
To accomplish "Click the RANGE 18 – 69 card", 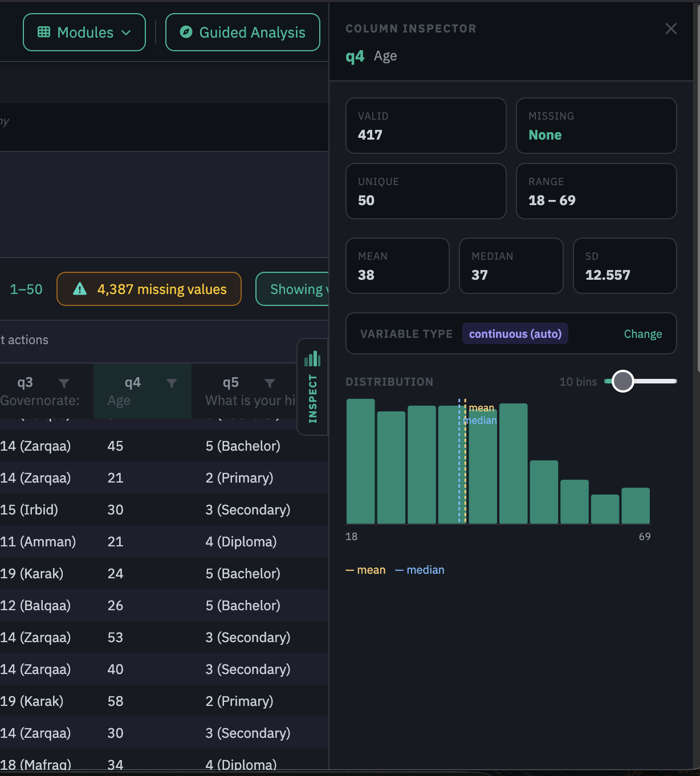I will pyautogui.click(x=596, y=191).
